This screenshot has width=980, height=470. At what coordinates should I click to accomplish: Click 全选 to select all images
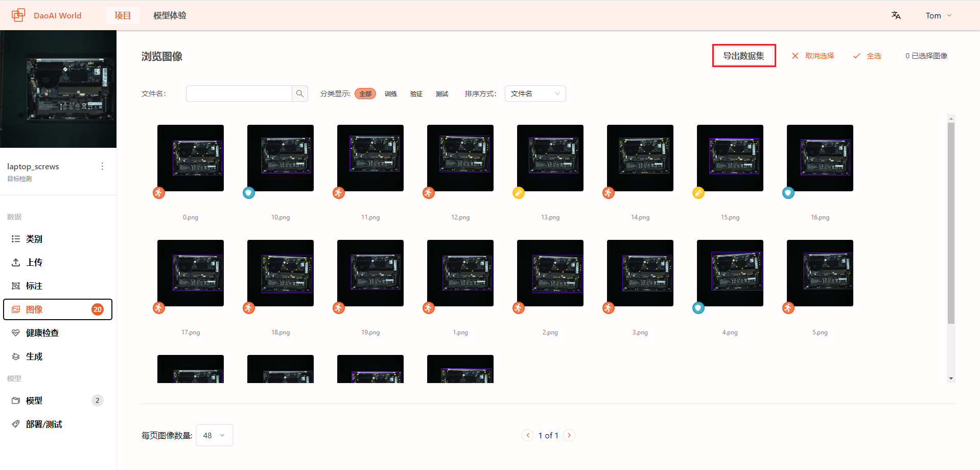(867, 56)
